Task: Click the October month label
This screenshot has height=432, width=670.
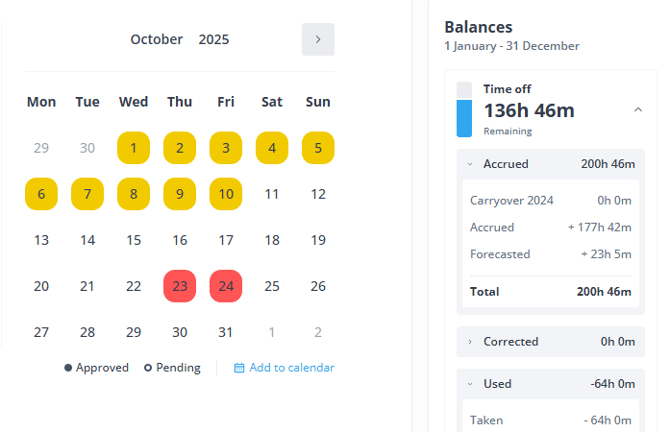Action: [157, 40]
